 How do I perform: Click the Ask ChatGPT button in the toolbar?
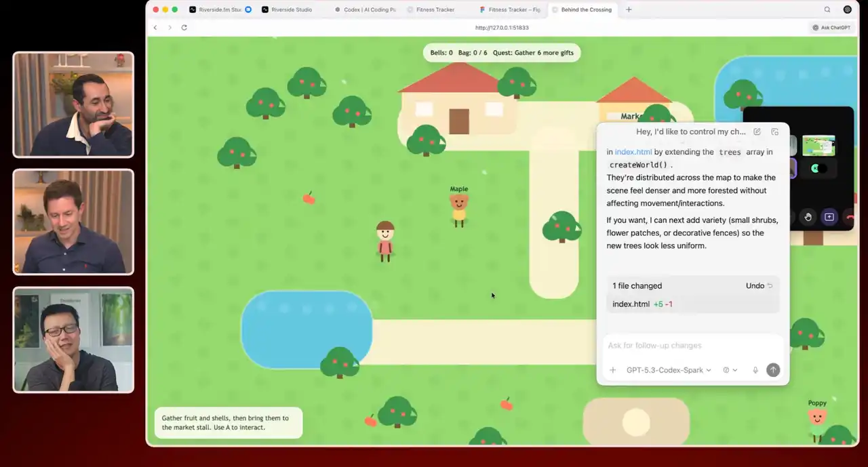tap(831, 28)
